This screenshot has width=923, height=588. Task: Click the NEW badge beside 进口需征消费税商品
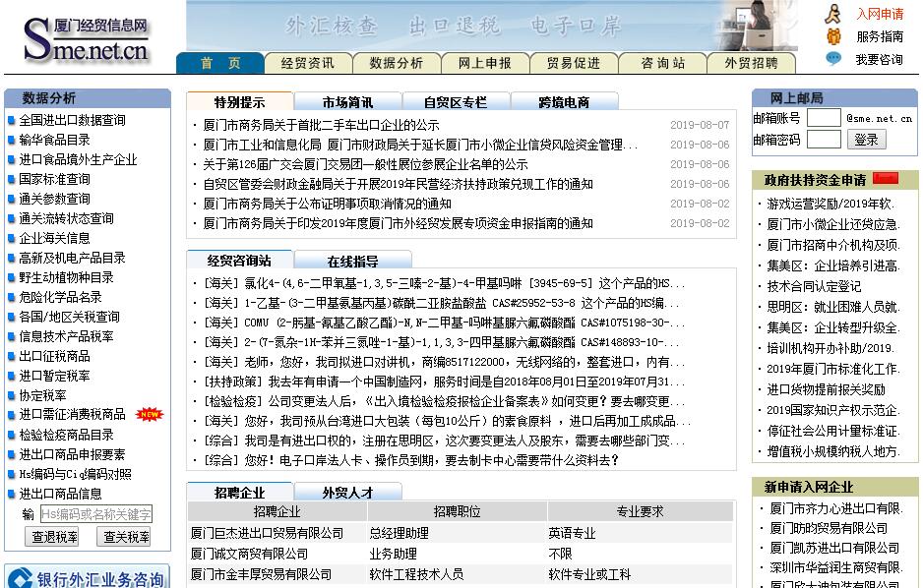(x=150, y=414)
